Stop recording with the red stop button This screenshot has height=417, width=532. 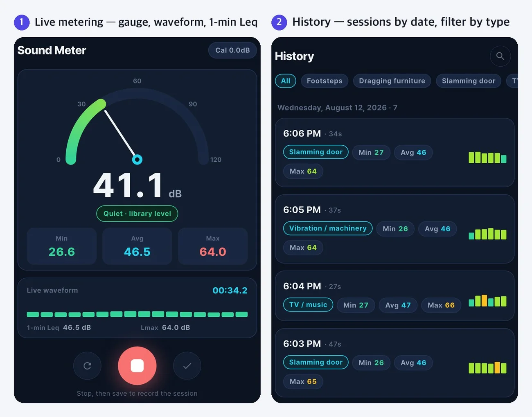(x=137, y=366)
